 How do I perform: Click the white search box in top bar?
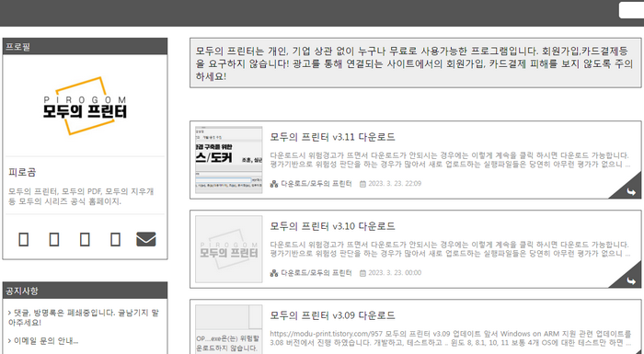click(x=632, y=10)
